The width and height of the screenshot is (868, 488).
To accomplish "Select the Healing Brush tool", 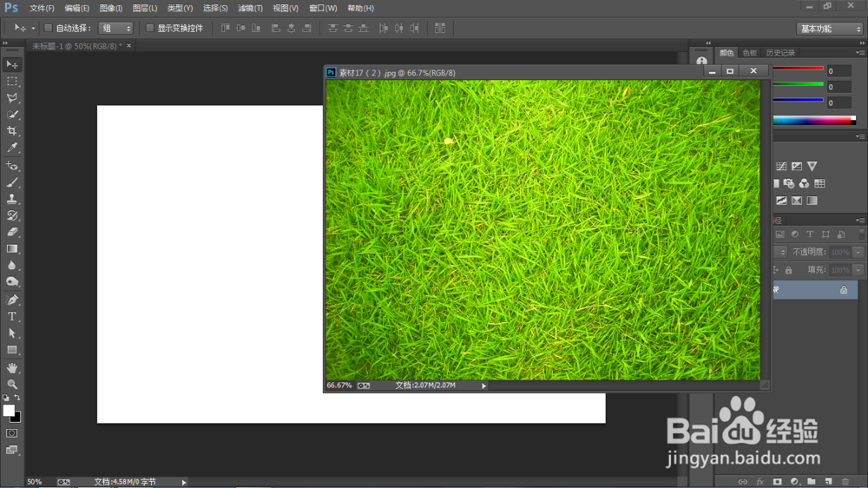I will (x=11, y=166).
